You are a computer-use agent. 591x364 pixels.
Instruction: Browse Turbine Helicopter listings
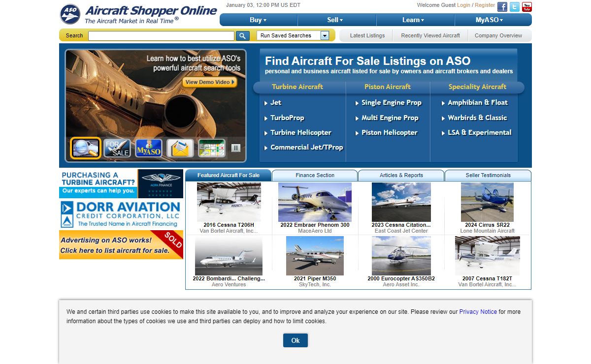pos(301,132)
